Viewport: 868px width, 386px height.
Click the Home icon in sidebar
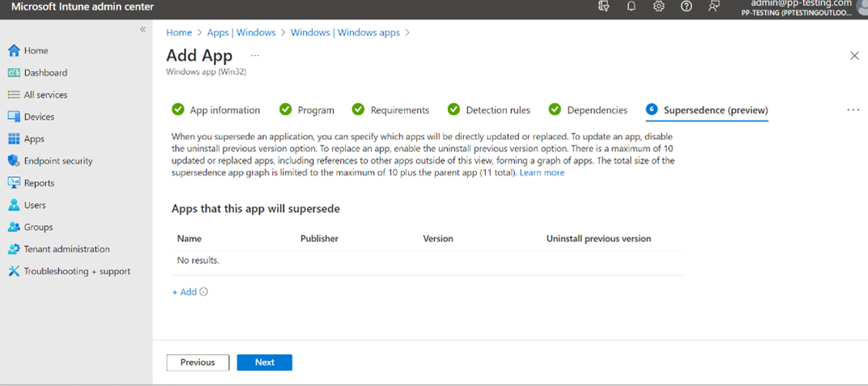(x=14, y=50)
